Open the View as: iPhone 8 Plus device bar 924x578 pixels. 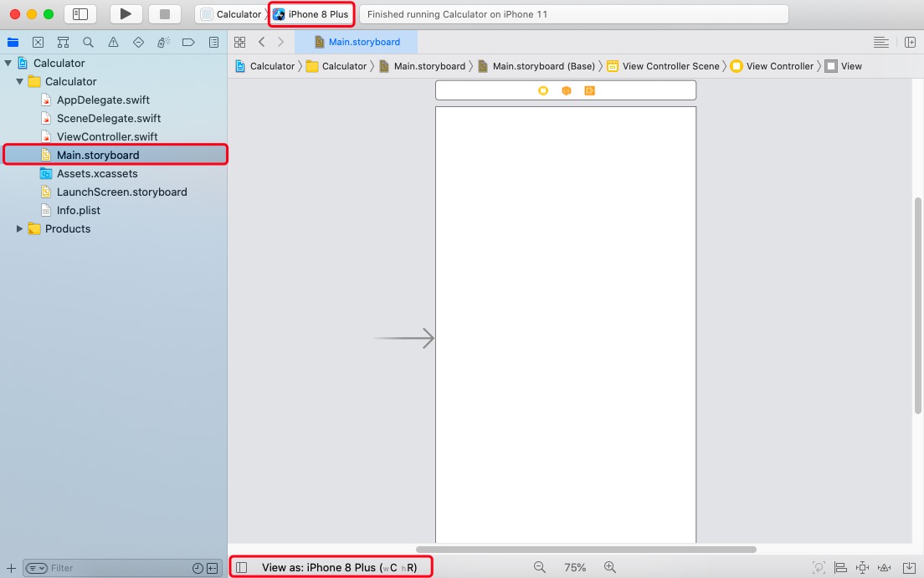(340, 567)
